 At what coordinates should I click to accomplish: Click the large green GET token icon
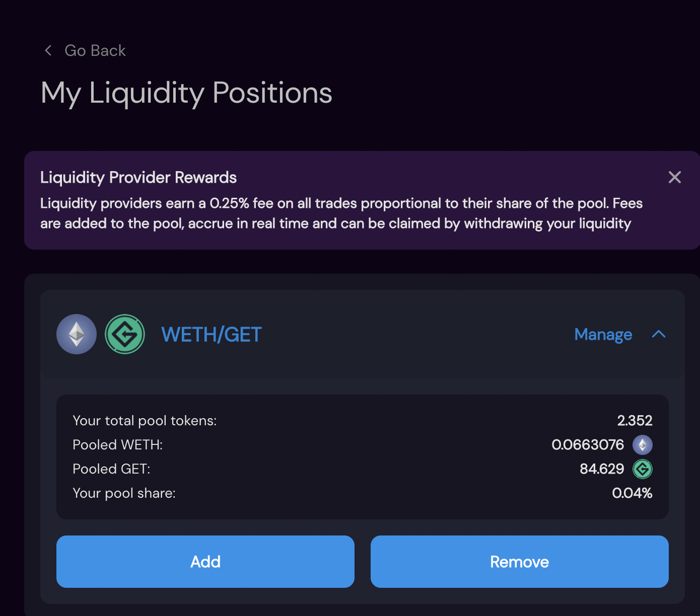click(125, 334)
